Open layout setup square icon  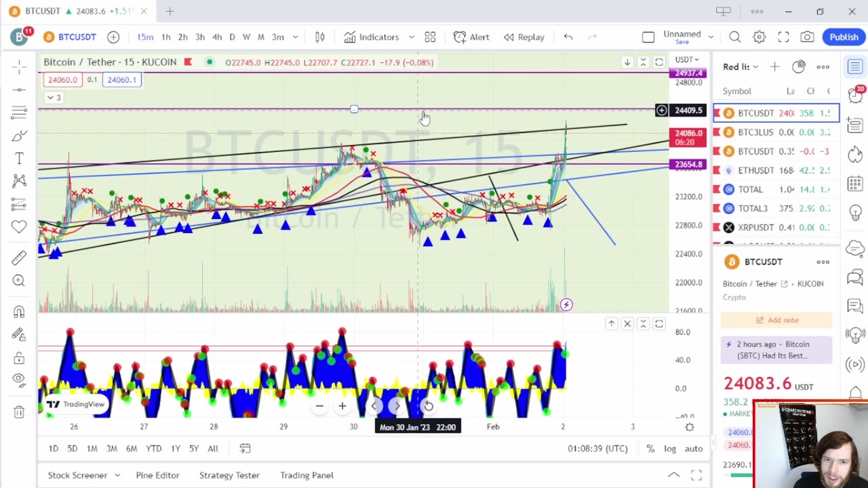click(648, 37)
